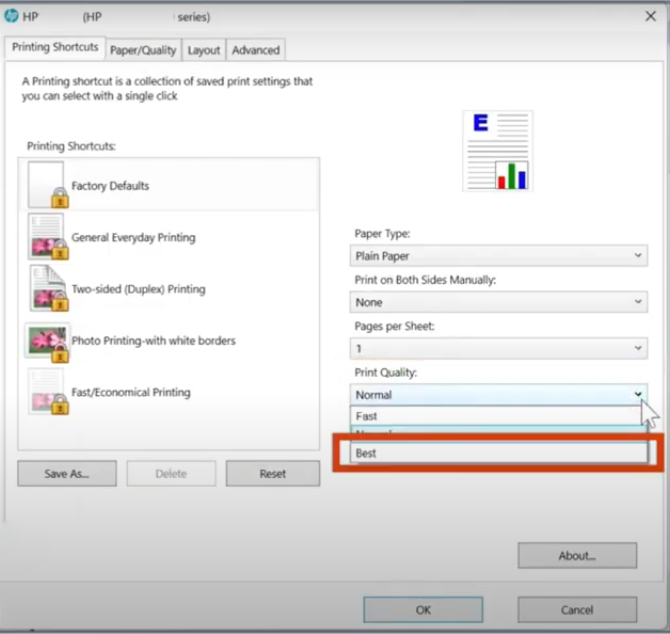
Task: Select the Factory Defaults shortcut icon
Action: [x=48, y=185]
